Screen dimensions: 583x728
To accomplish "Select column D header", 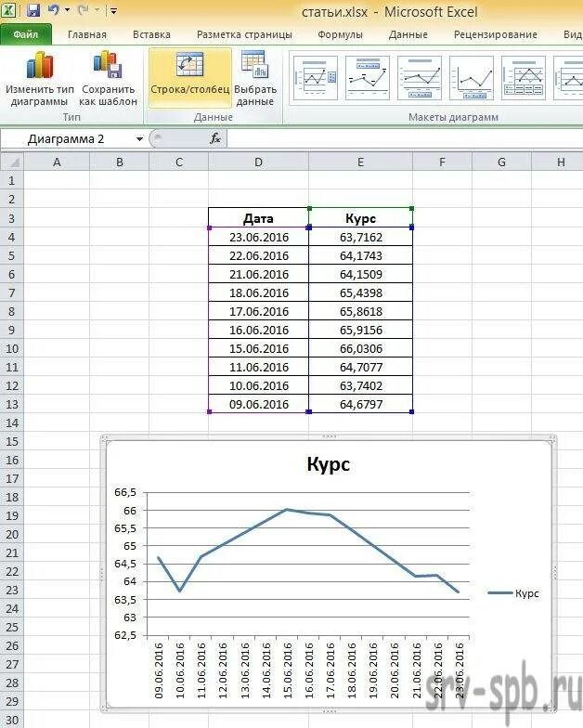I will click(x=258, y=162).
